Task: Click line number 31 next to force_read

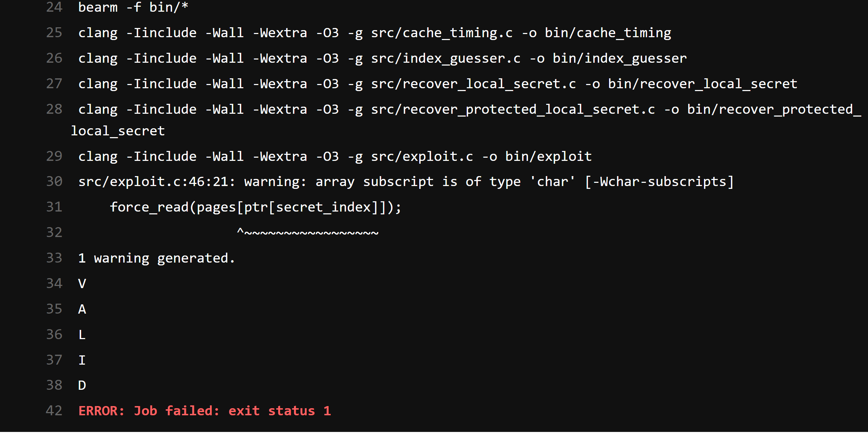Action: pyautogui.click(x=54, y=207)
